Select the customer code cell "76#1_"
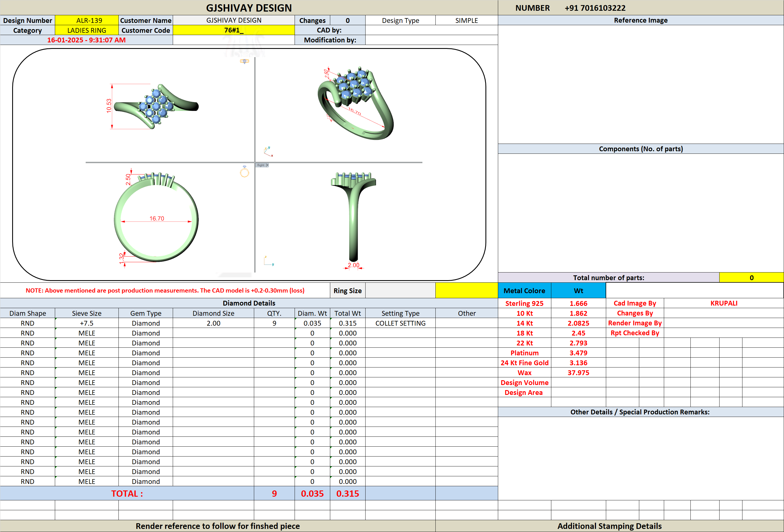784x532 pixels. click(x=234, y=30)
